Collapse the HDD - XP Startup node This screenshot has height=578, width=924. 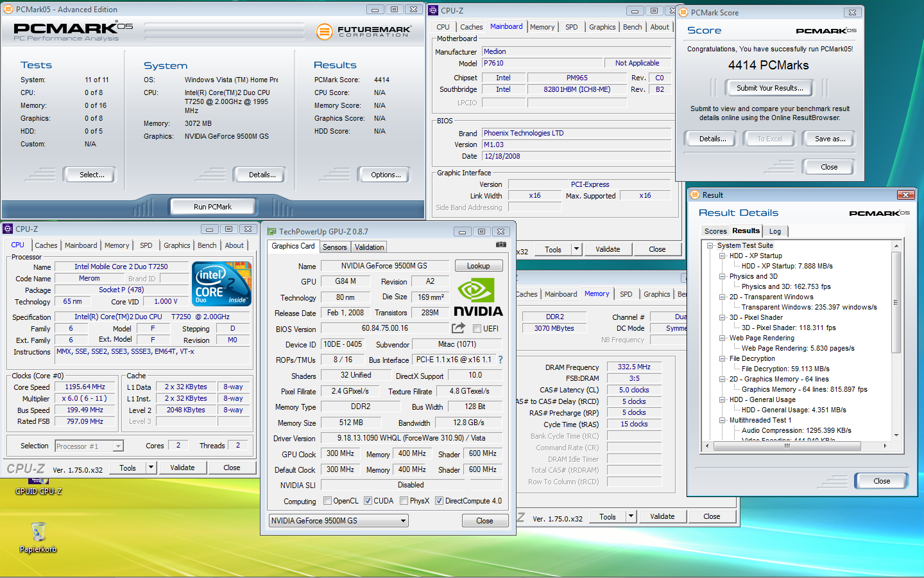723,256
